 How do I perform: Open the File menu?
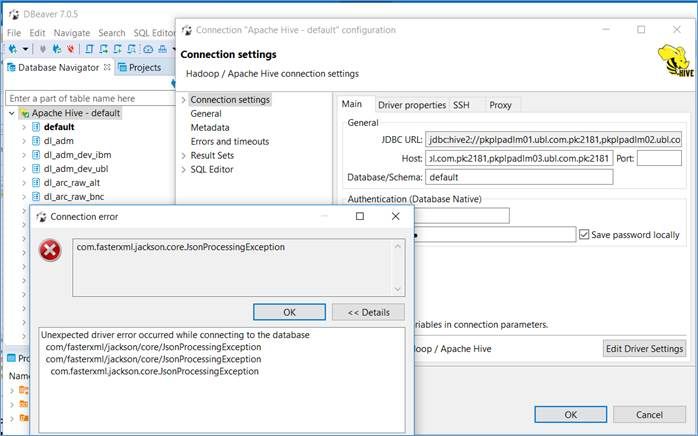click(14, 33)
